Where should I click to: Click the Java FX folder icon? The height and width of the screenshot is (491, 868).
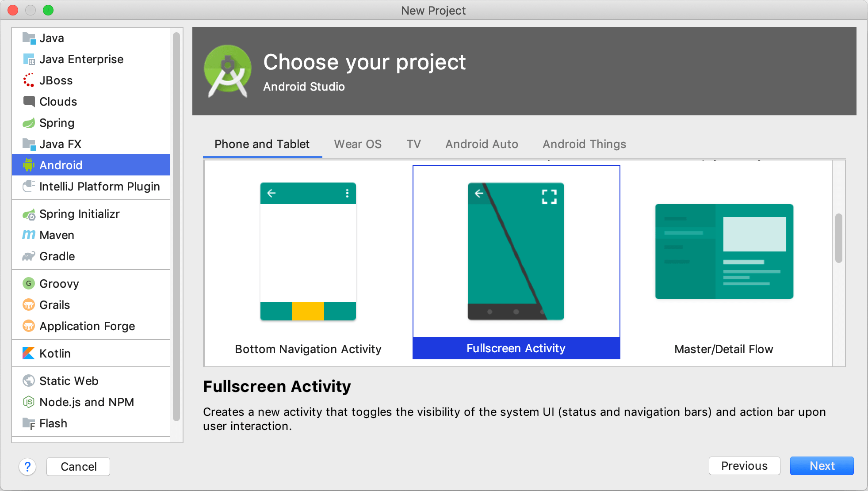point(29,144)
